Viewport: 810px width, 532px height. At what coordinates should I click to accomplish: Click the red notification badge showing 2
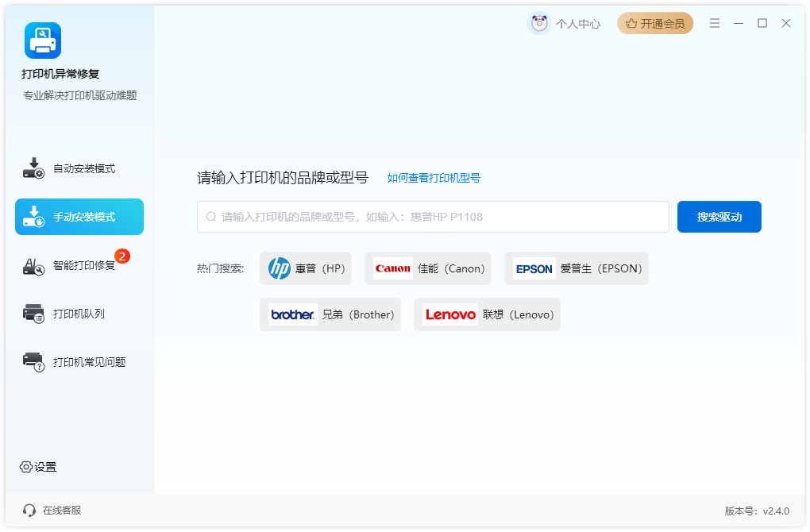[122, 256]
